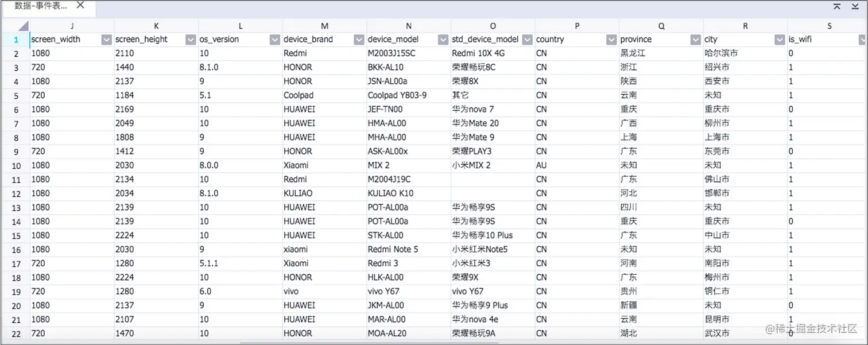Click the device_model cell vivo Y67

tap(409, 292)
